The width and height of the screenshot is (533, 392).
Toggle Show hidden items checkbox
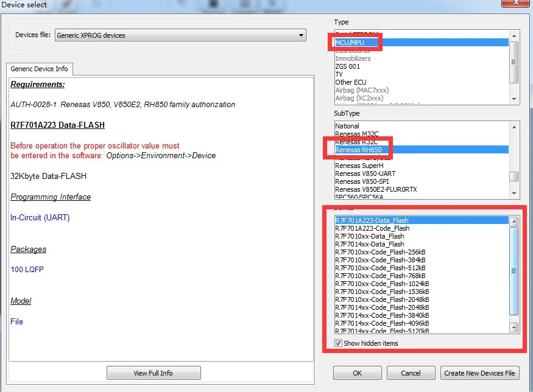coord(338,343)
